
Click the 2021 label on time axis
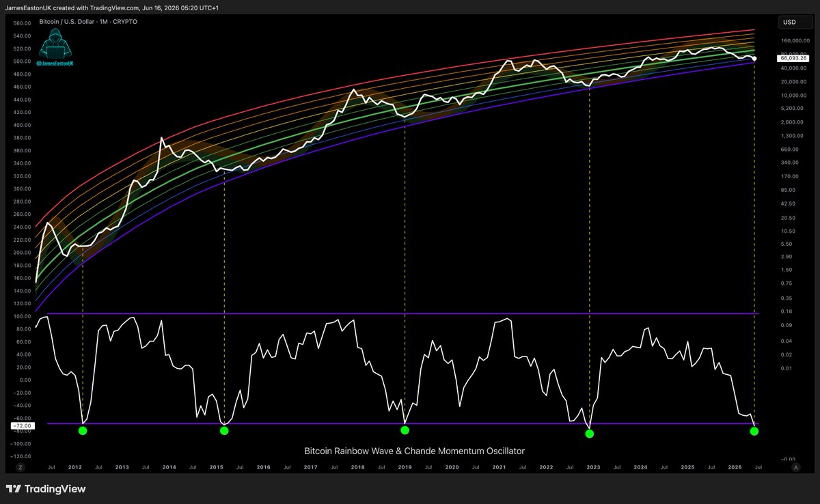[499, 468]
